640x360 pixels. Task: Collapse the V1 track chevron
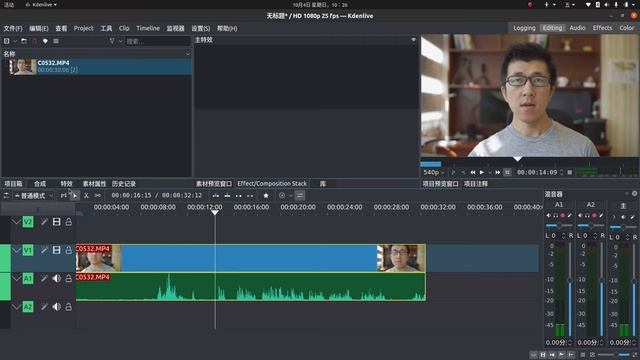(x=16, y=250)
